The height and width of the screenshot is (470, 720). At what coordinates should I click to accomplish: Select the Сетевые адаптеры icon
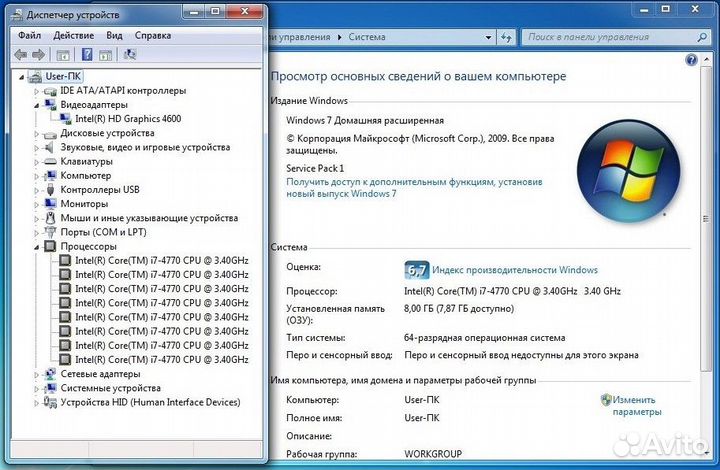(50, 374)
